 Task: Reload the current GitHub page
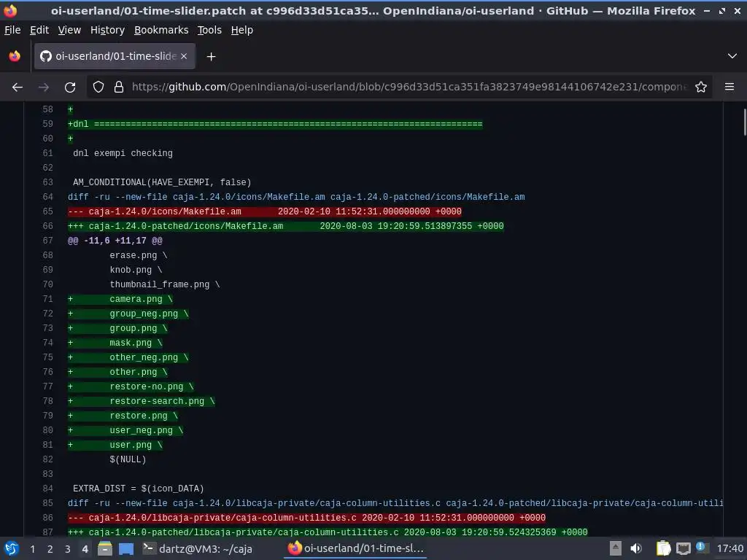(70, 87)
